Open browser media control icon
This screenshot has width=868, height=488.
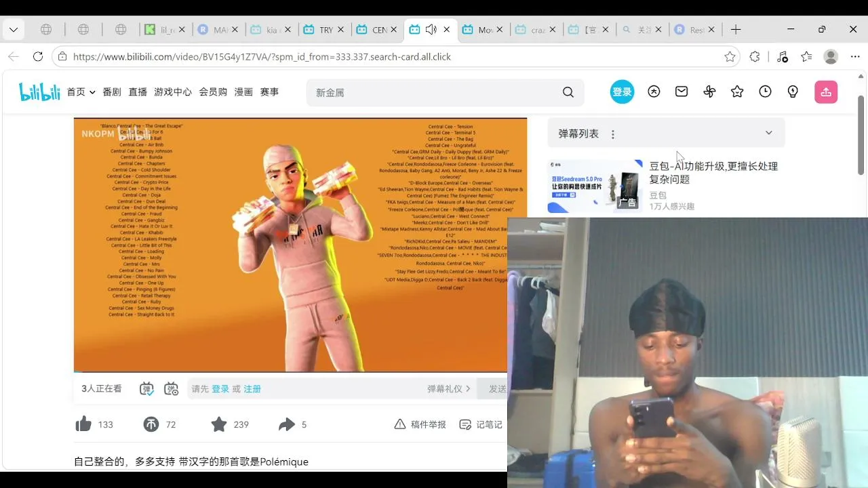783,57
